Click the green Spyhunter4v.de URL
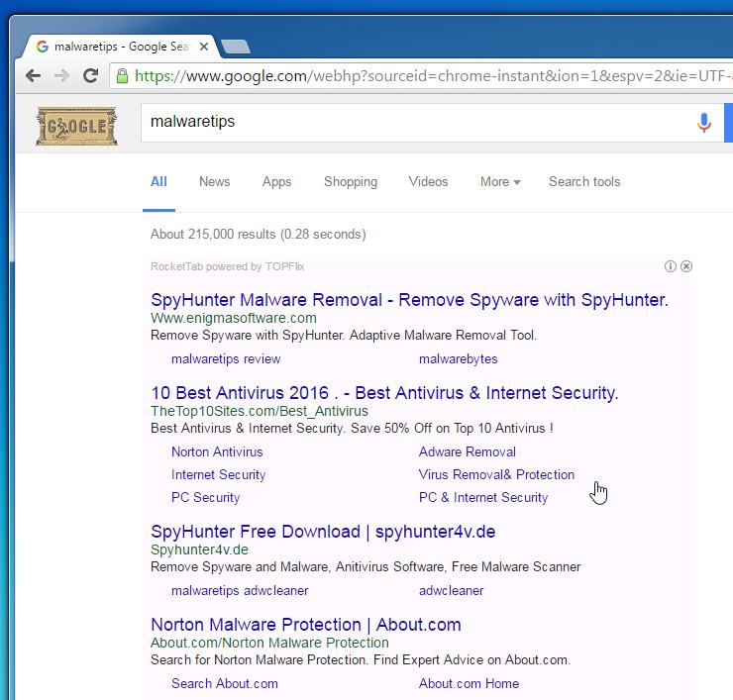Viewport: 733px width, 700px height. point(199,550)
